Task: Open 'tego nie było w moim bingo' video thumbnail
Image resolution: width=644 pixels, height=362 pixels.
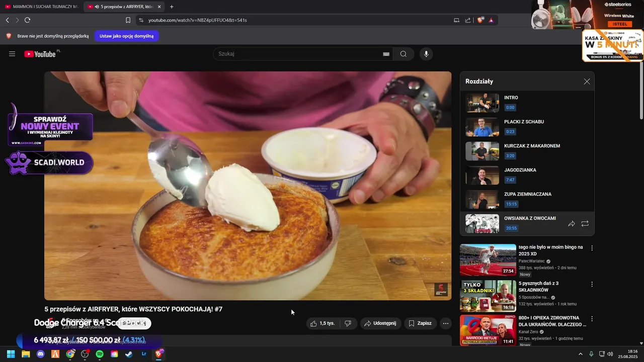Action: tap(488, 260)
